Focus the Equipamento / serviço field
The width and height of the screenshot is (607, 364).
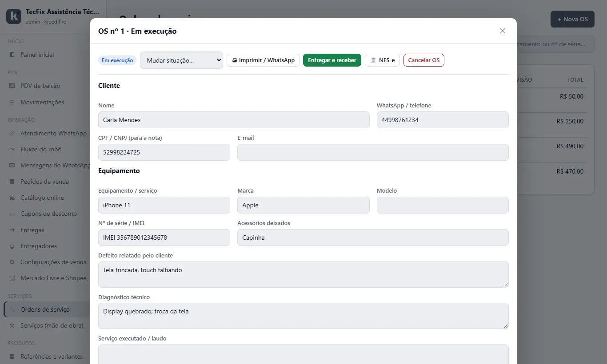pyautogui.click(x=164, y=205)
